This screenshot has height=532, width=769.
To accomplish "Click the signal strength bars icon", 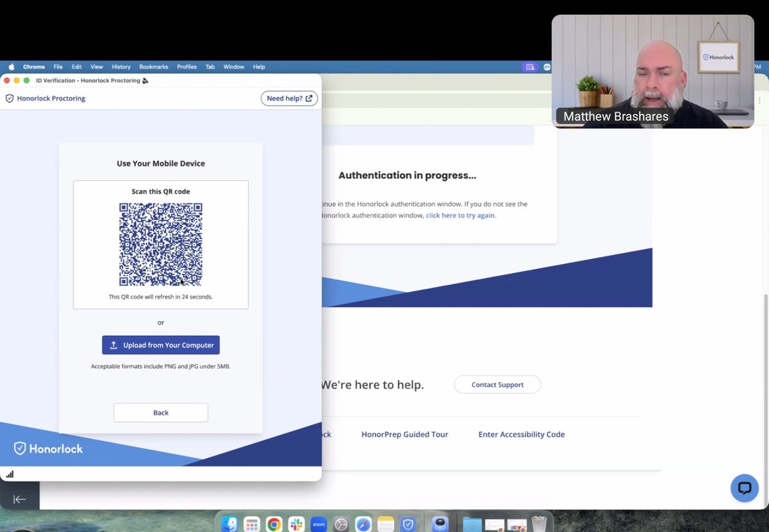I will (x=10, y=474).
